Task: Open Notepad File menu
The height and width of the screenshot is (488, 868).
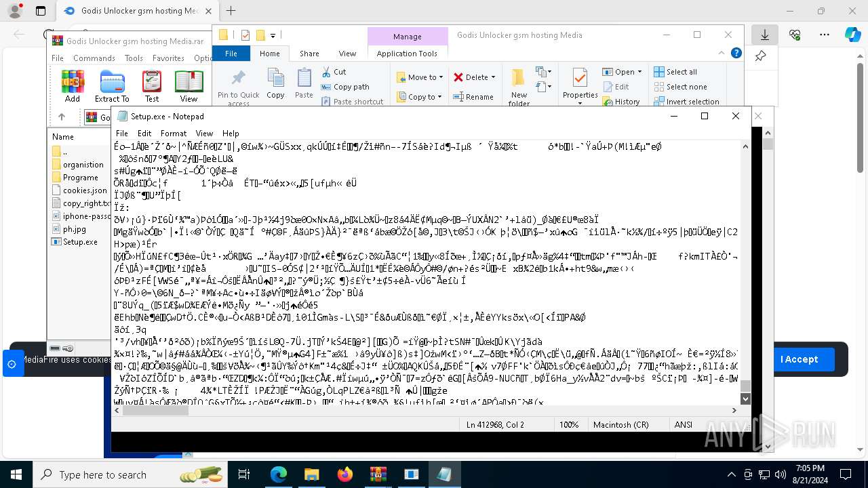Action: coord(122,134)
